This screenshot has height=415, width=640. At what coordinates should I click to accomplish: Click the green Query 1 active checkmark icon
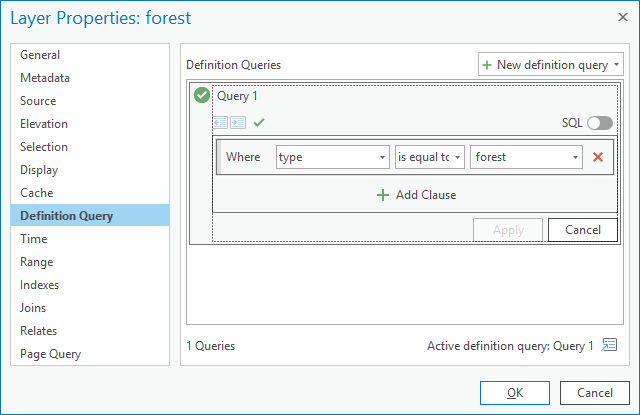[202, 97]
